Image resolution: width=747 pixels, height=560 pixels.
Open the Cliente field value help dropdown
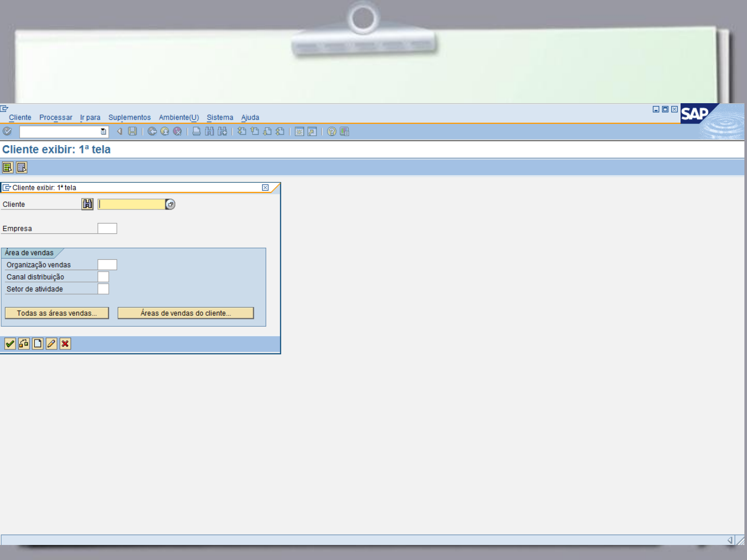point(170,204)
